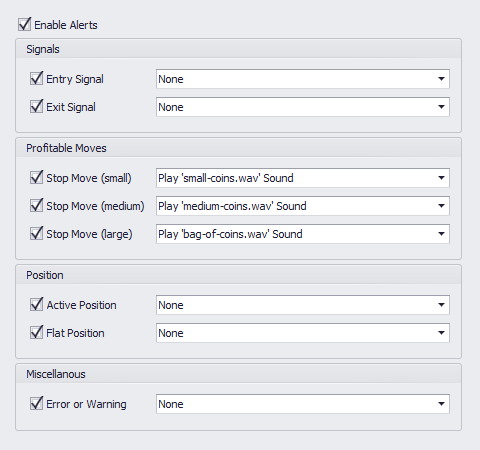
Task: Toggle the Exit Signal checkbox
Action: coord(36,107)
